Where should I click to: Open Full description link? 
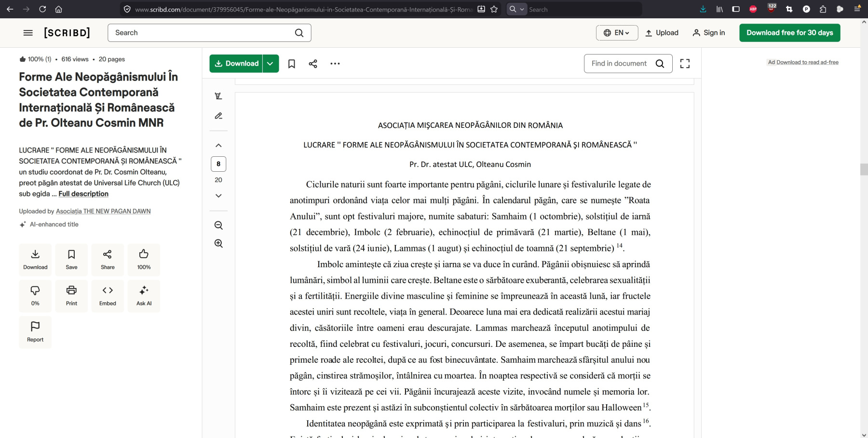point(83,194)
